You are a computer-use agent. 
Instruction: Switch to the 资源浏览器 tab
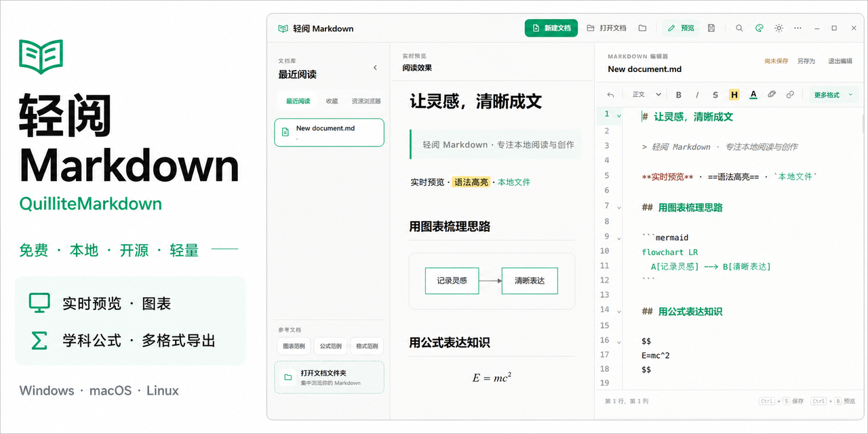pos(366,101)
